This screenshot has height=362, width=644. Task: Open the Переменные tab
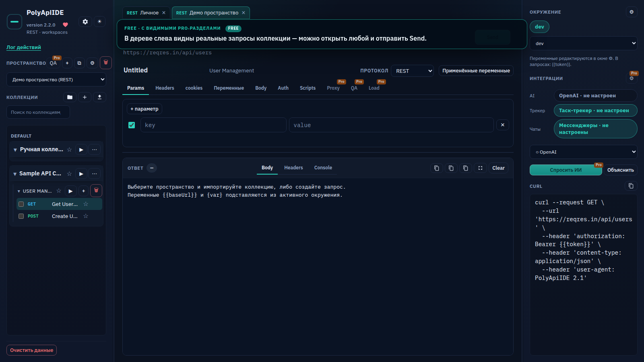click(229, 88)
